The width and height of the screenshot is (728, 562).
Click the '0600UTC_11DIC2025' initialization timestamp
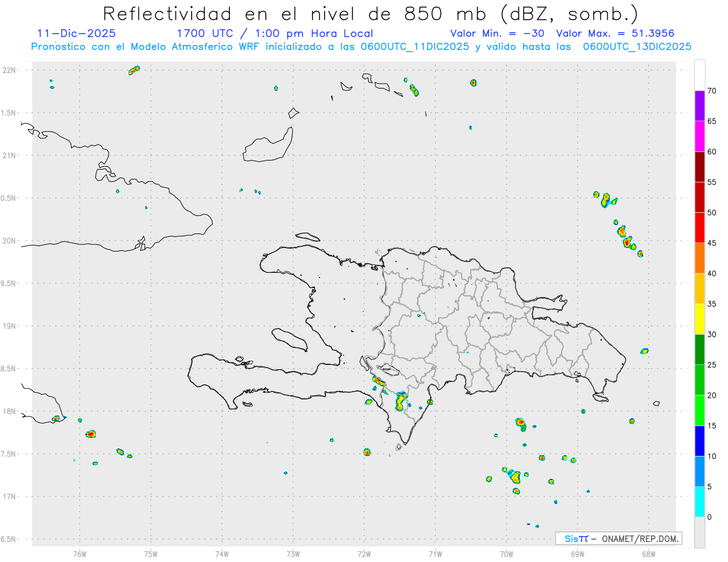pyautogui.click(x=415, y=47)
